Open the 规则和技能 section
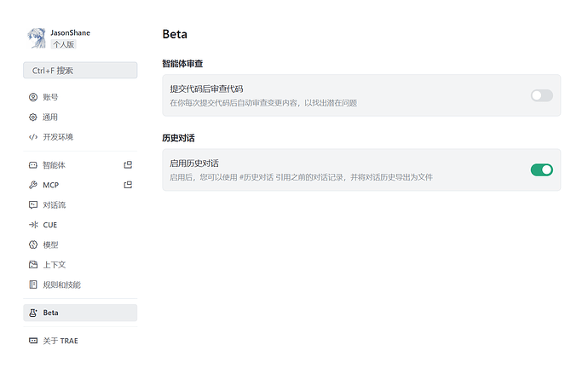Viewport: 588px width, 385px height. coord(80,284)
